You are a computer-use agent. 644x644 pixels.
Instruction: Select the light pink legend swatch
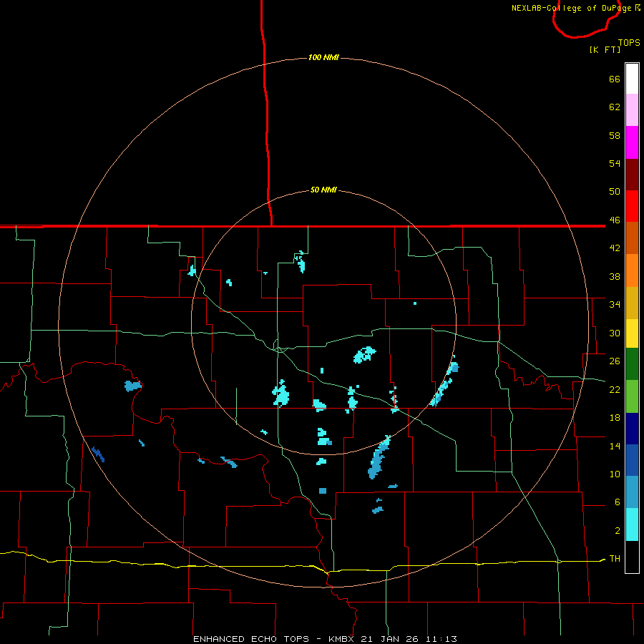(x=632, y=109)
